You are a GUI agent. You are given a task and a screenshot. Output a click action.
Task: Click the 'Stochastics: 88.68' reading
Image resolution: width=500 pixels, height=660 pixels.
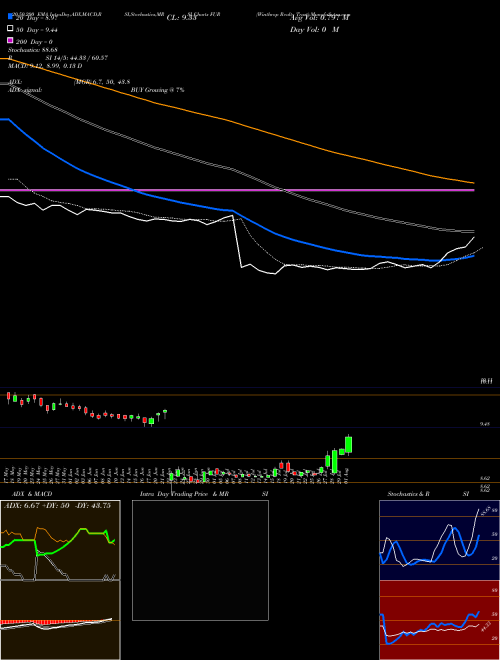tap(33, 50)
